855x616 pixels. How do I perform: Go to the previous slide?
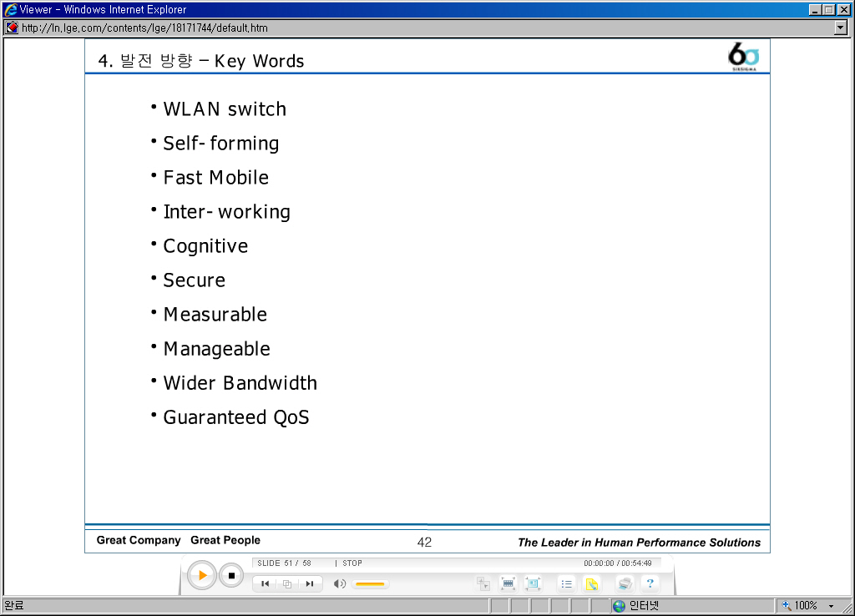click(x=265, y=584)
